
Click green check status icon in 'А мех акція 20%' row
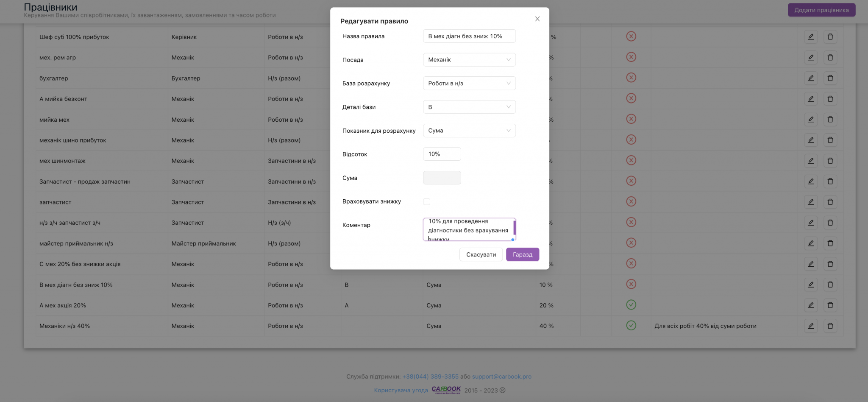click(631, 305)
